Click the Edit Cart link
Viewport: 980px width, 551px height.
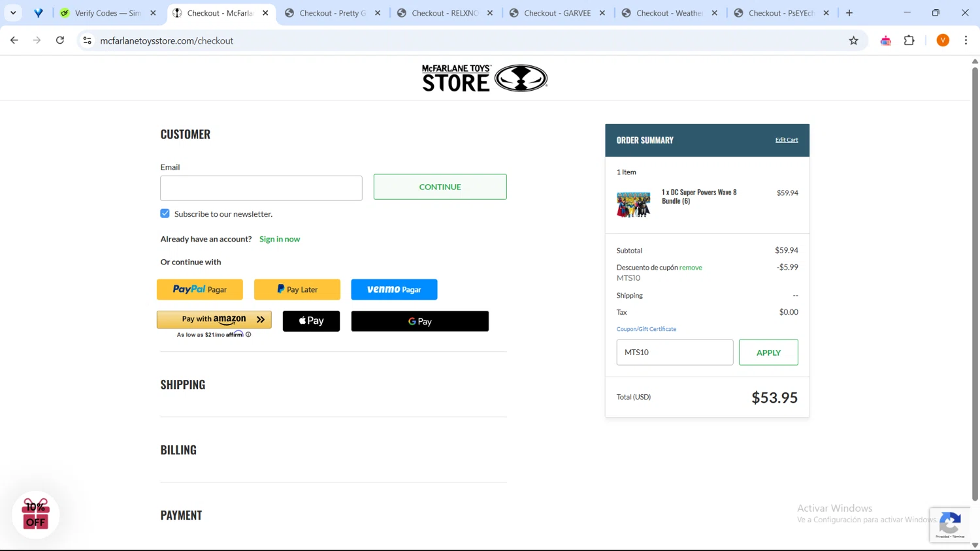pyautogui.click(x=787, y=140)
